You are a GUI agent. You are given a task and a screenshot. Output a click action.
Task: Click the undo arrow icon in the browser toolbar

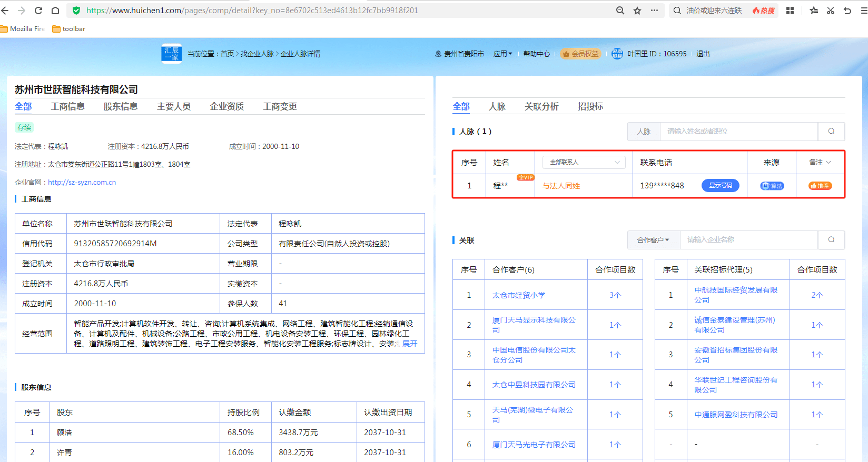(847, 11)
